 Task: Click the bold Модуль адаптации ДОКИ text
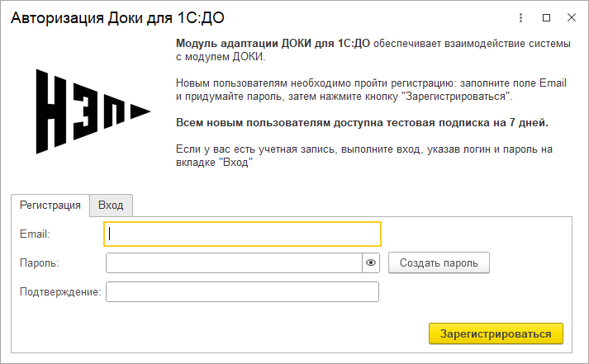[273, 42]
